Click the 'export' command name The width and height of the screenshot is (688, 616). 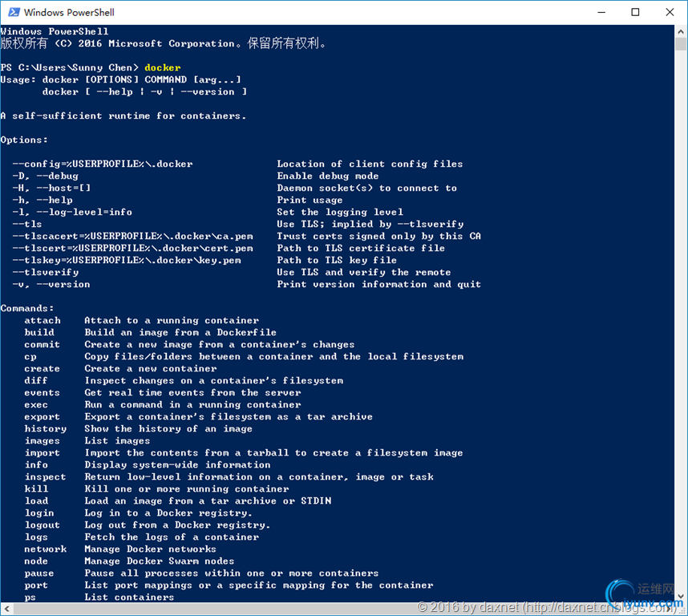point(42,417)
